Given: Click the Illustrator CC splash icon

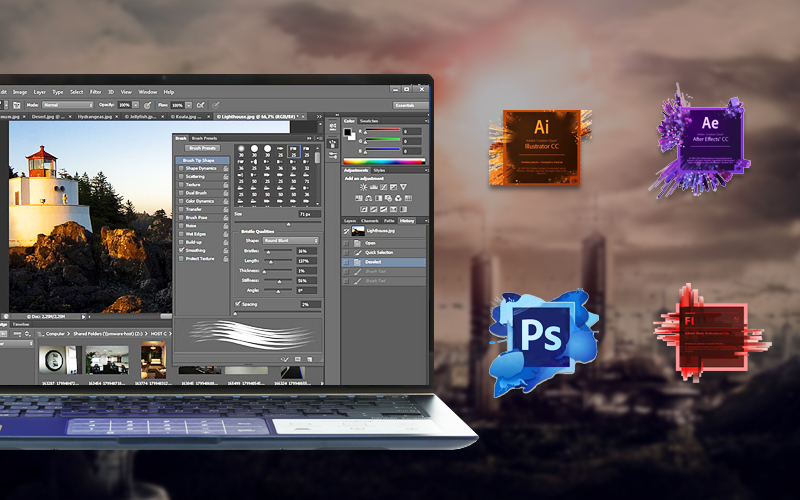Looking at the screenshot, I should 541,146.
